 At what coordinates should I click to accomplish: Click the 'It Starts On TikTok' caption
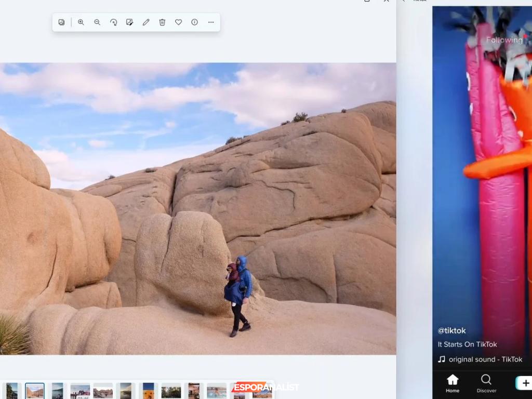click(x=467, y=344)
